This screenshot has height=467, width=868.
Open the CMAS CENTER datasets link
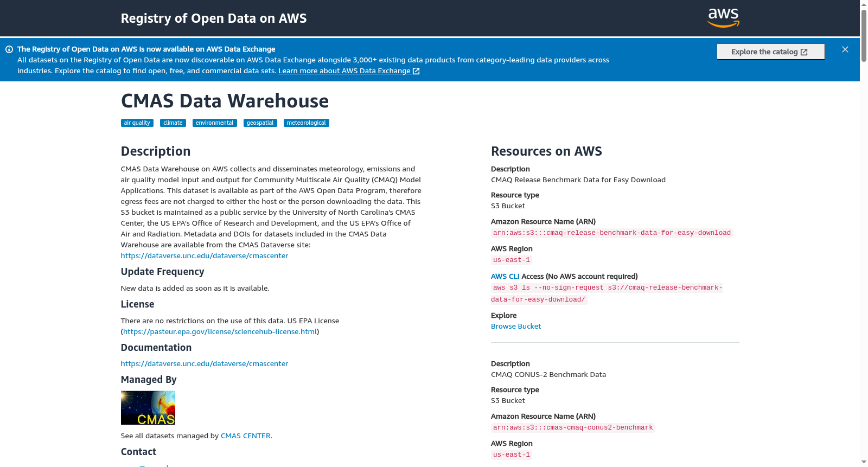tap(246, 436)
